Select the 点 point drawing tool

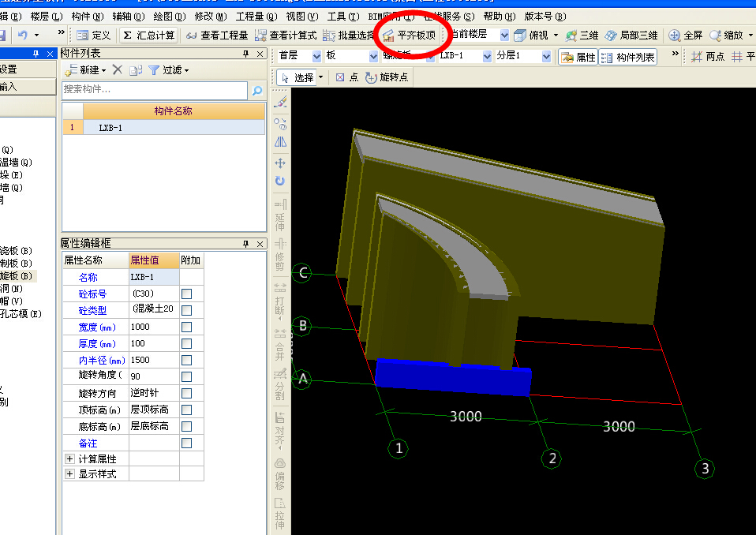tap(346, 77)
